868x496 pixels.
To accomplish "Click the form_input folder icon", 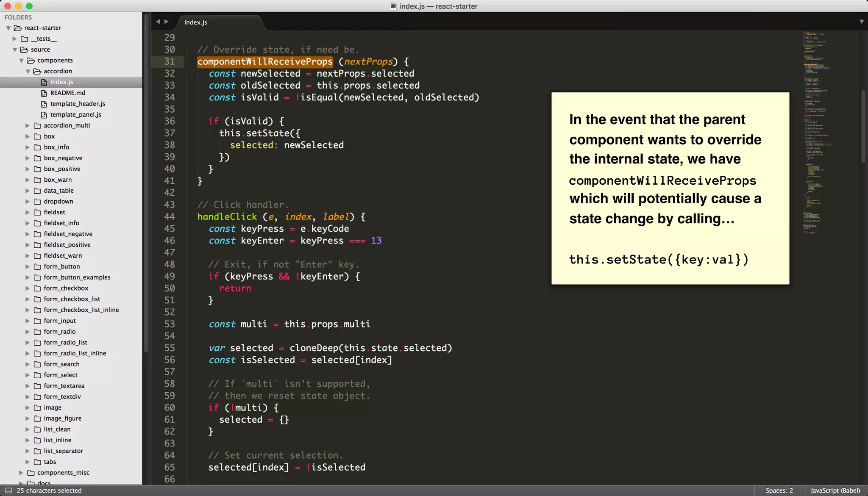I will (x=37, y=321).
